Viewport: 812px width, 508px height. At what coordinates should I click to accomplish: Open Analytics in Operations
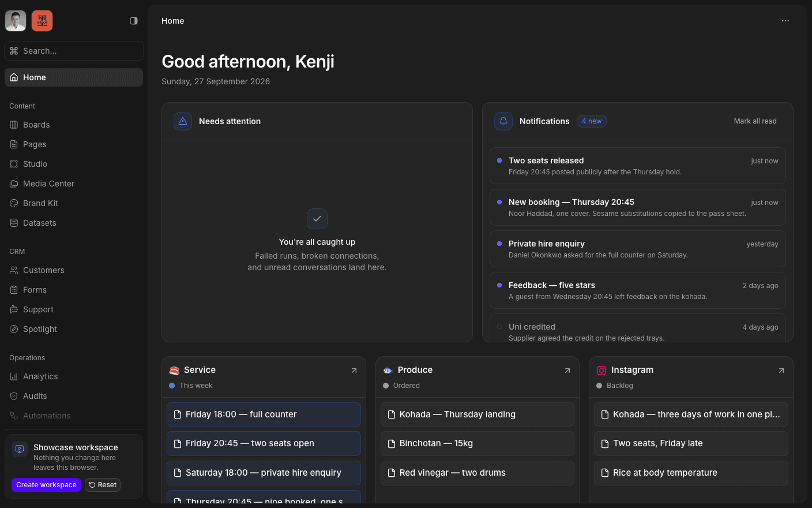(x=74, y=376)
